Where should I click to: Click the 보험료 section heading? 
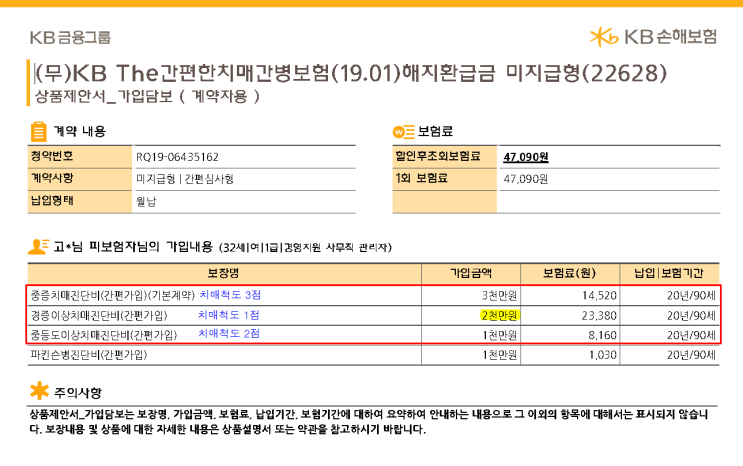click(x=435, y=131)
